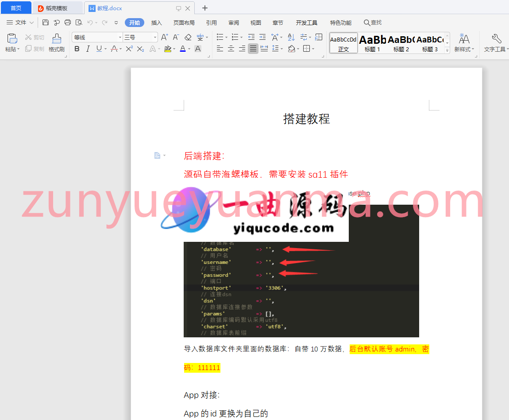Screen dimensions: 509x420
Task: Increase paragraph indent icon
Action: 262,37
